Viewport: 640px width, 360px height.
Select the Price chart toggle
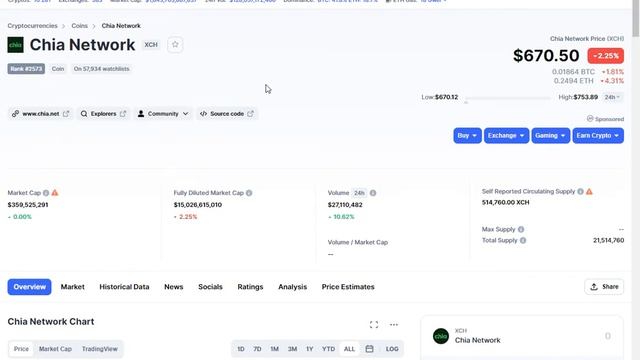[x=21, y=349]
